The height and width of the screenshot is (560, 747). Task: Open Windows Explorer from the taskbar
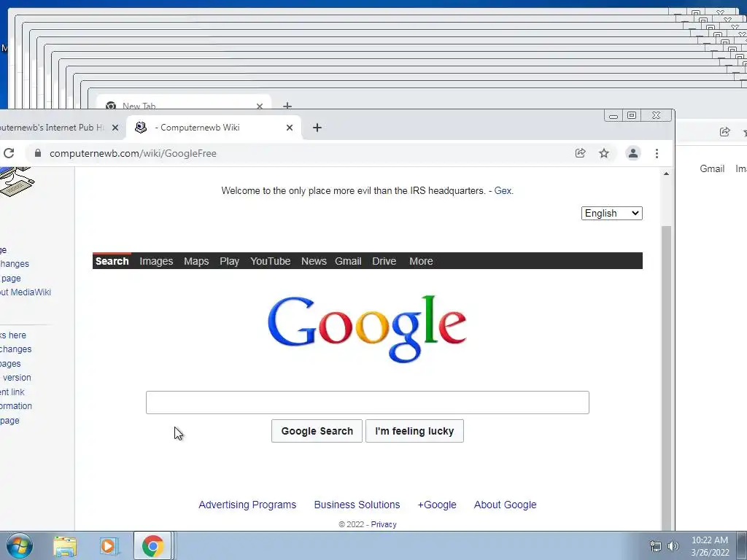[x=65, y=546]
